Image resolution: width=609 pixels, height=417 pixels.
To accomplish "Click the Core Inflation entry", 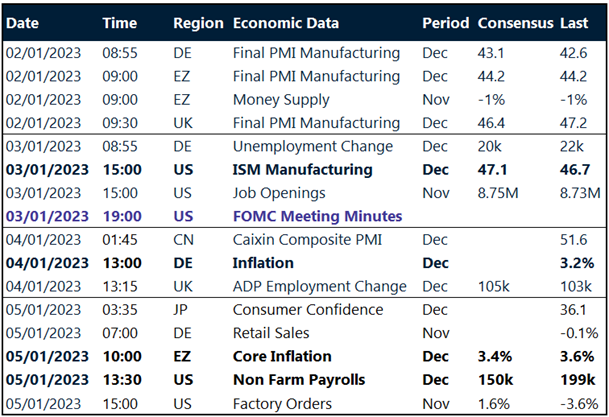I will tap(281, 357).
